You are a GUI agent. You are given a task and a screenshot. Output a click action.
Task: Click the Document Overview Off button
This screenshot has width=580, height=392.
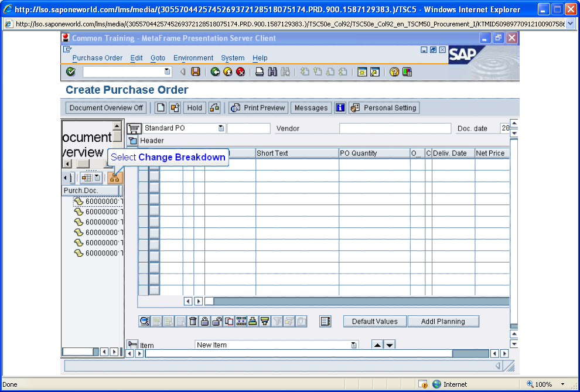point(106,108)
